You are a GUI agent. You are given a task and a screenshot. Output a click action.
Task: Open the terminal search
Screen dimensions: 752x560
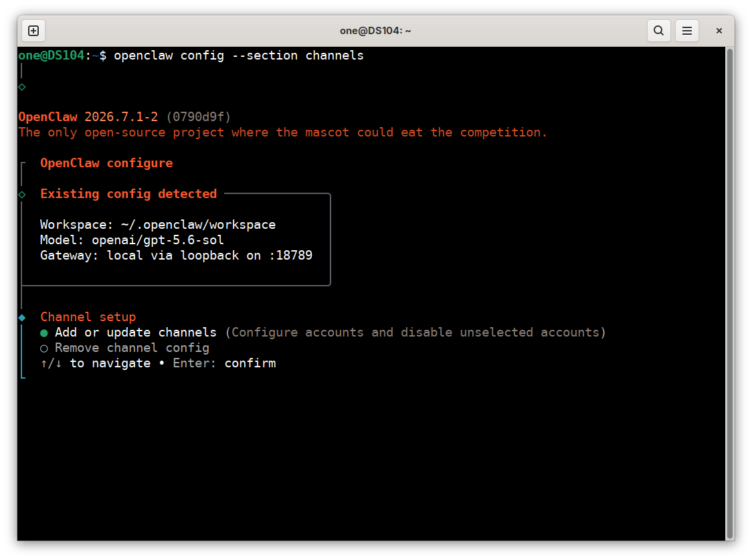(658, 31)
